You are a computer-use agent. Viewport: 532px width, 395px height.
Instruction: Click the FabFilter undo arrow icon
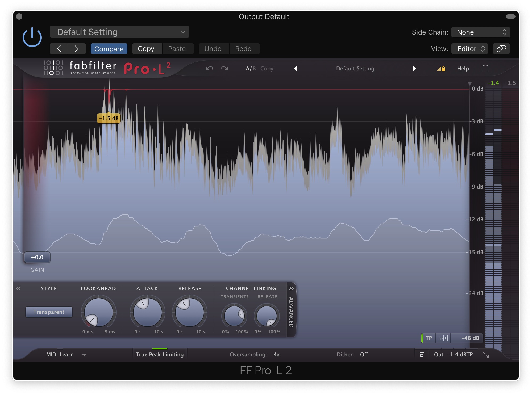(x=210, y=69)
